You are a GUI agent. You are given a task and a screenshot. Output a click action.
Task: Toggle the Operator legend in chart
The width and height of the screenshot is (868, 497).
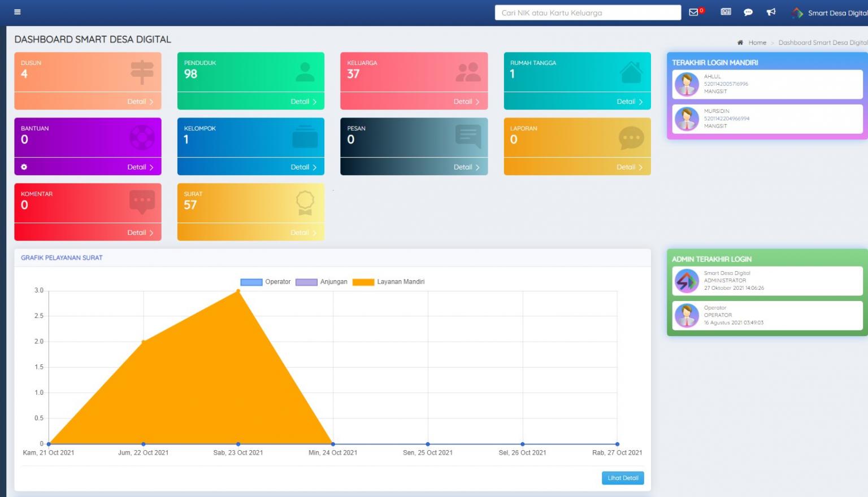(251, 282)
